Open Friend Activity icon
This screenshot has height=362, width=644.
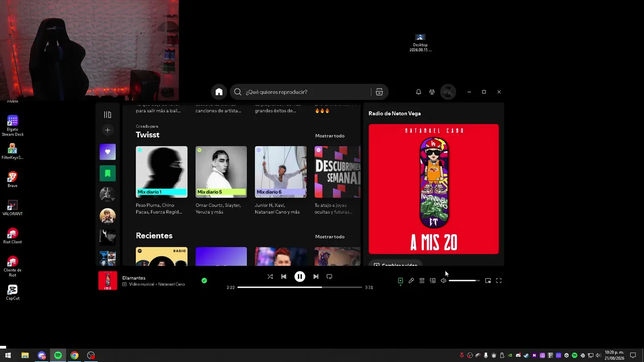point(432,92)
